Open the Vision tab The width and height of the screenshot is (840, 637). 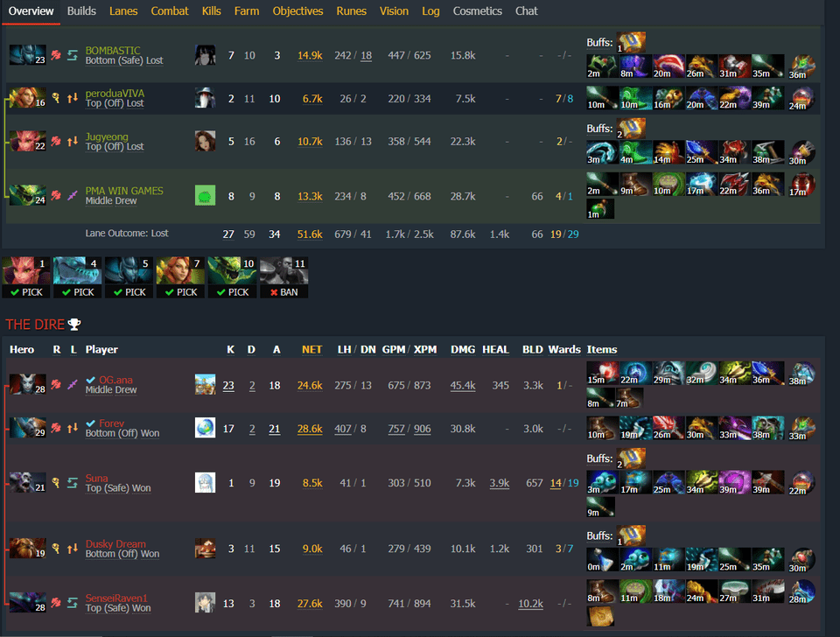click(x=394, y=10)
